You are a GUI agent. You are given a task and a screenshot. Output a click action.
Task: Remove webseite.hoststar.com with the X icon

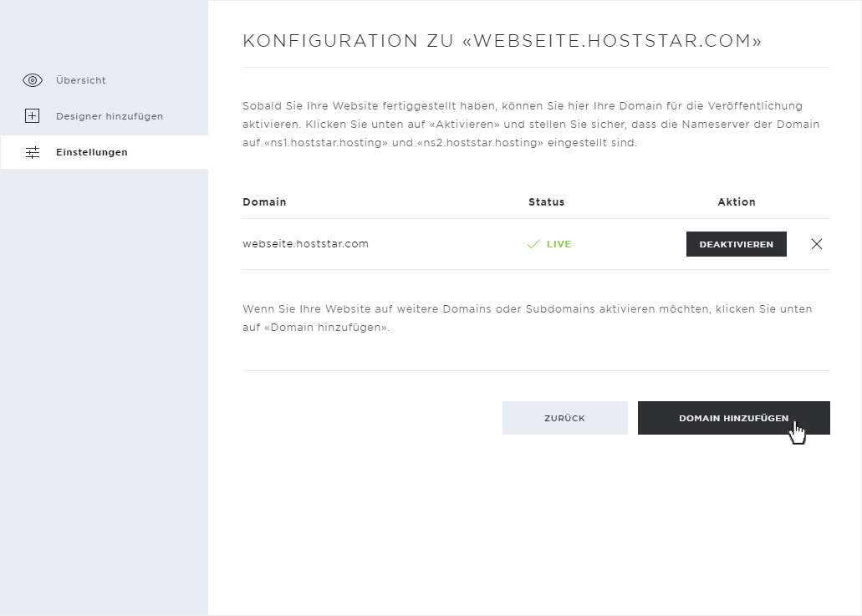(816, 244)
